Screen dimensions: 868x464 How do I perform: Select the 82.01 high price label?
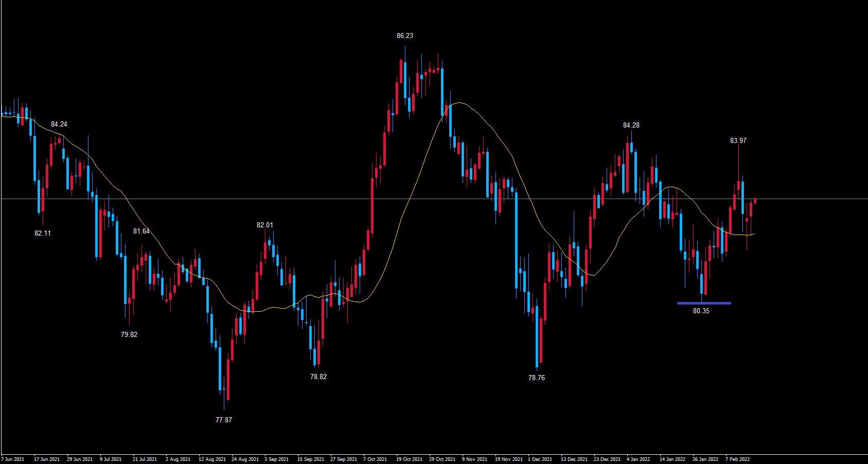[x=264, y=225]
